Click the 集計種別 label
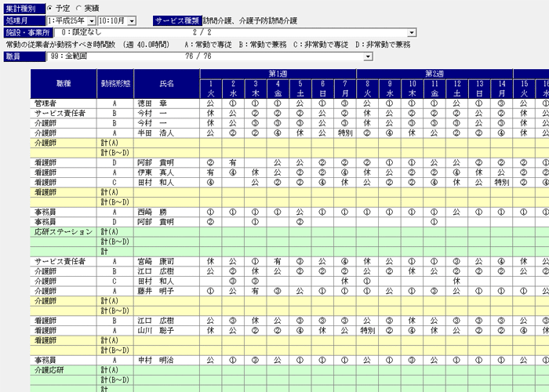 (24, 9)
